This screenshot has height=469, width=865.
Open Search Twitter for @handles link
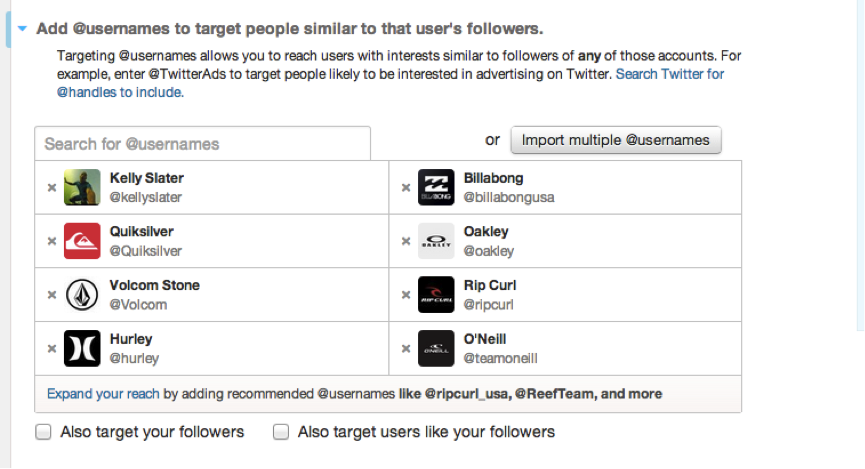click(391, 83)
